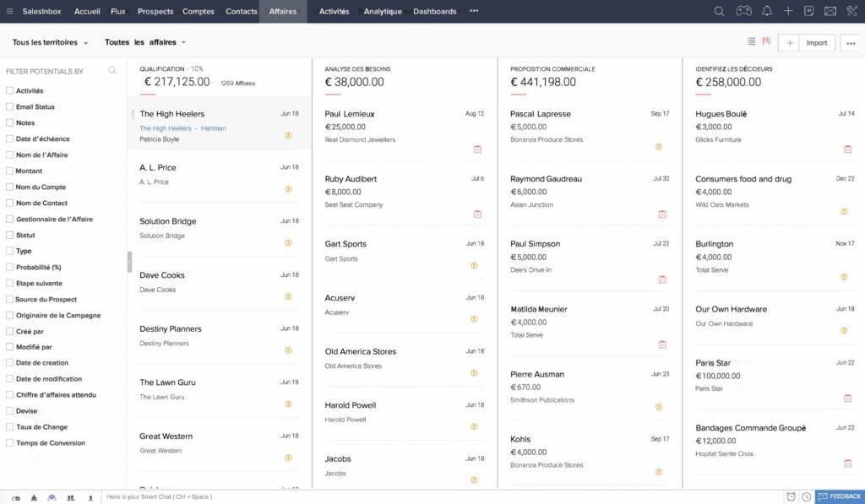This screenshot has height=504, width=865.
Task: Check the Email Status filter
Action: (9, 107)
